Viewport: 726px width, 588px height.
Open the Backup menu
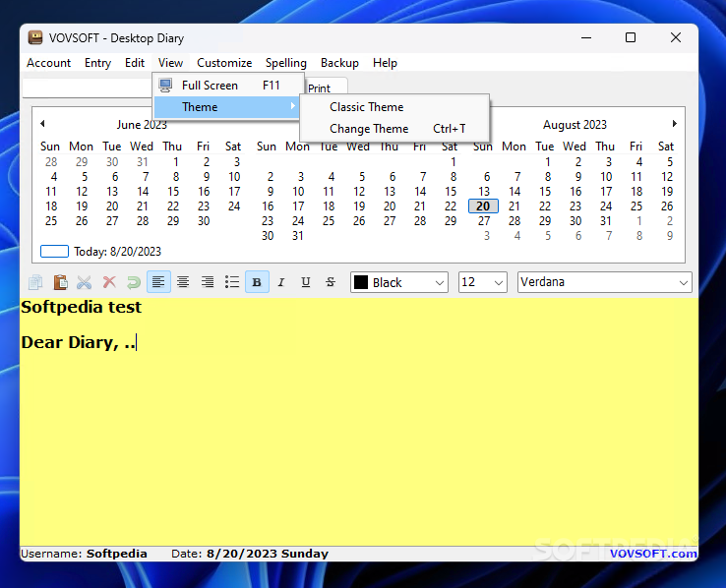[339, 63]
